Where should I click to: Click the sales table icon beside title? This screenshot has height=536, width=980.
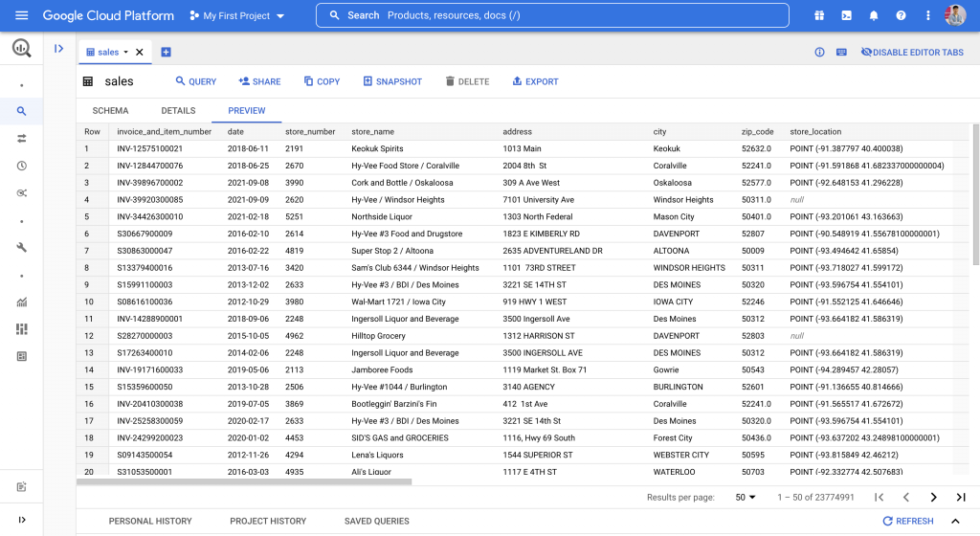tap(88, 81)
